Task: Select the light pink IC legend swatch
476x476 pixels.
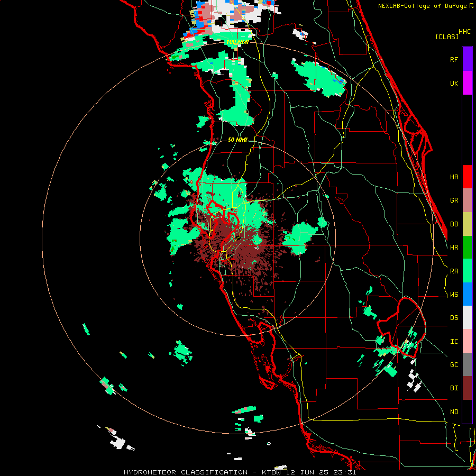Action: click(467, 341)
